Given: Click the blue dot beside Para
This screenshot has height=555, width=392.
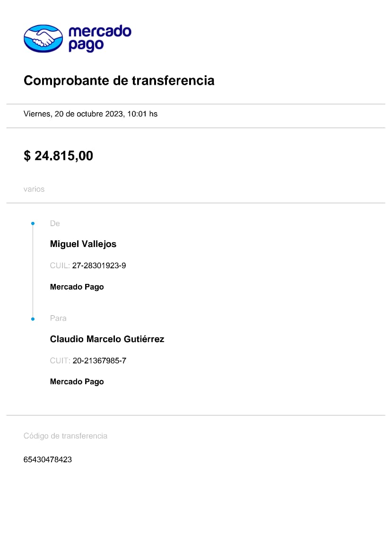Looking at the screenshot, I should pos(33,319).
